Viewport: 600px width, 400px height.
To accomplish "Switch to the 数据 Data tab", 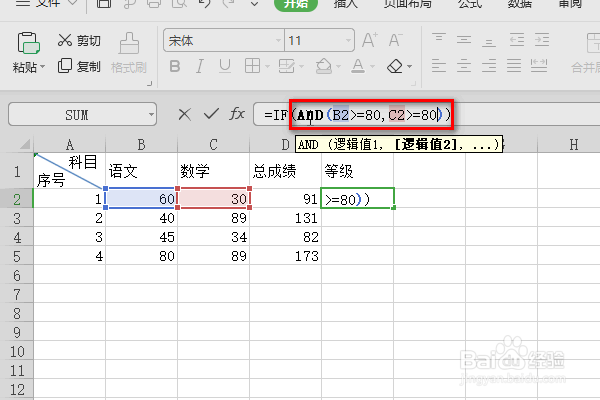I will pyautogui.click(x=520, y=4).
